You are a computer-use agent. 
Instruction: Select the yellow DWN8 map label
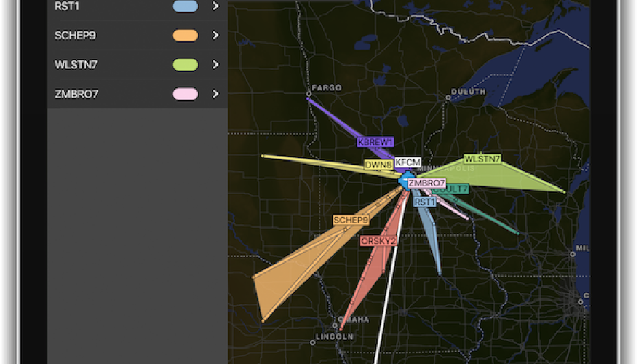pyautogui.click(x=378, y=165)
